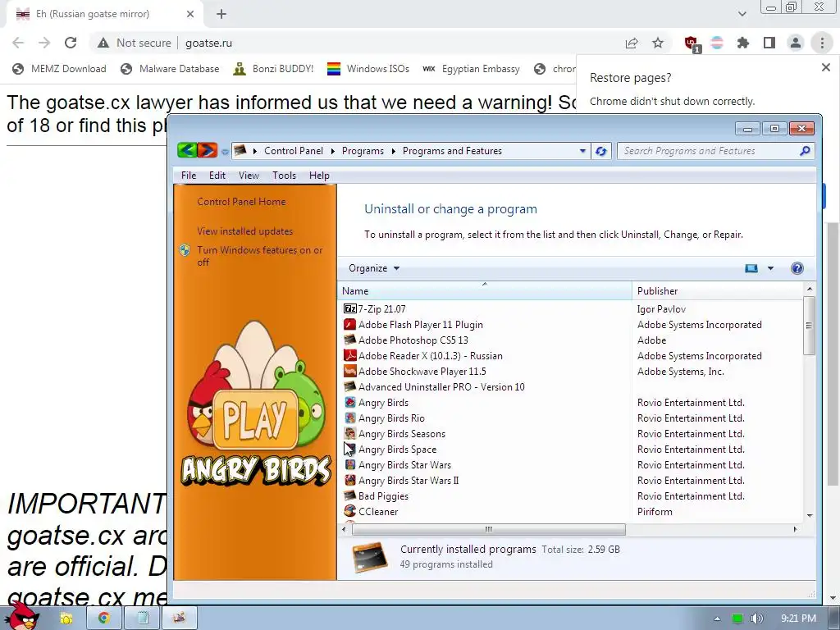840x630 pixels.
Task: Click the volume speaker tray icon
Action: 757,619
